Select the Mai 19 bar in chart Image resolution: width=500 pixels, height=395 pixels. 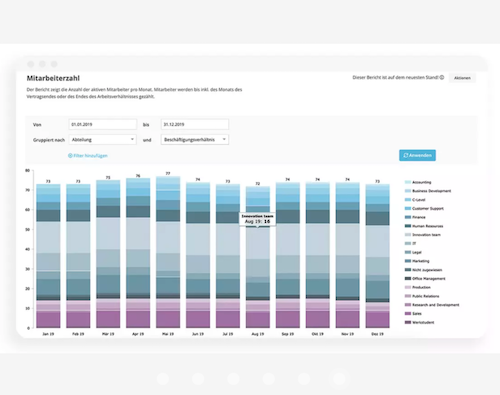point(168,252)
